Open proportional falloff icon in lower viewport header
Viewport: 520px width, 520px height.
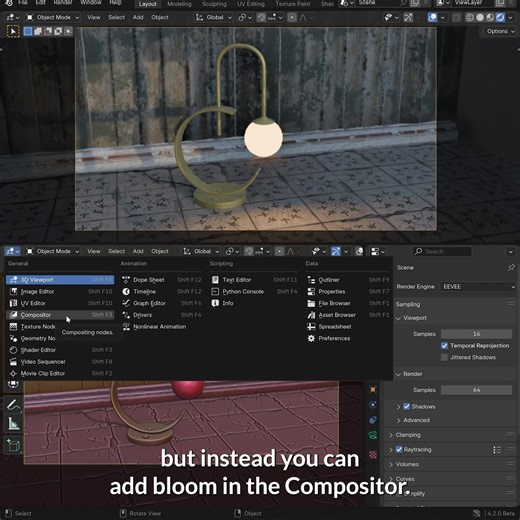291,251
